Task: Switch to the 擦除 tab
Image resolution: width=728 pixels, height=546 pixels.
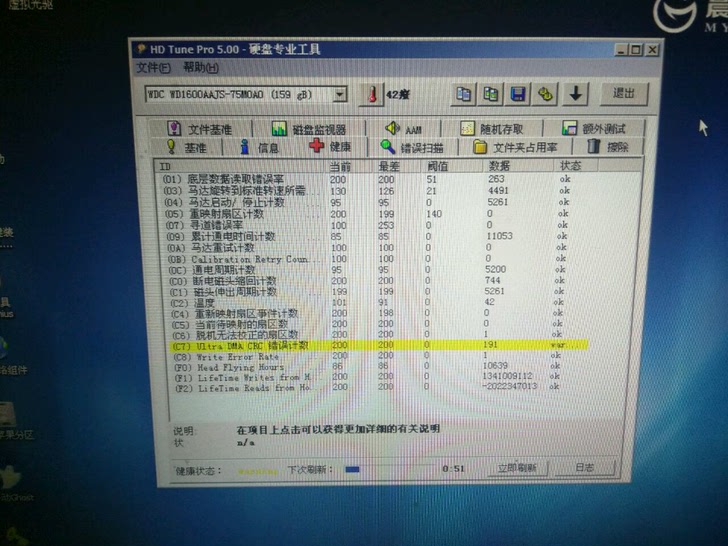Action: (x=608, y=147)
